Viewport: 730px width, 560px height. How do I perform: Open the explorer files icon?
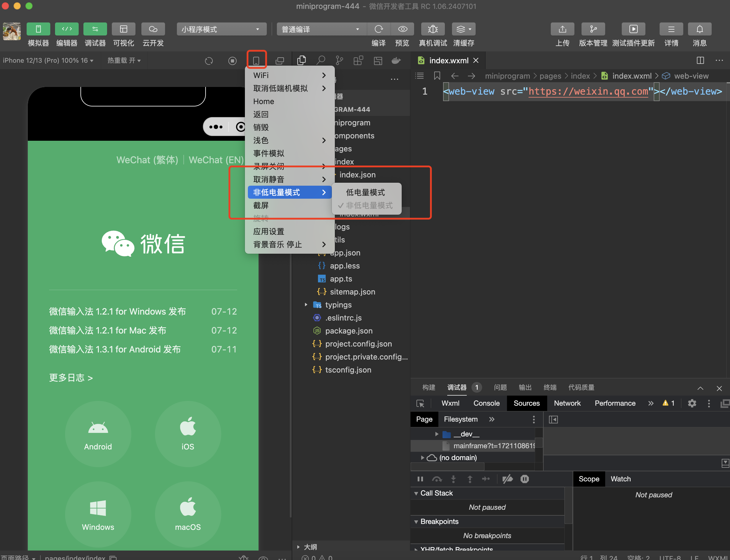click(301, 60)
